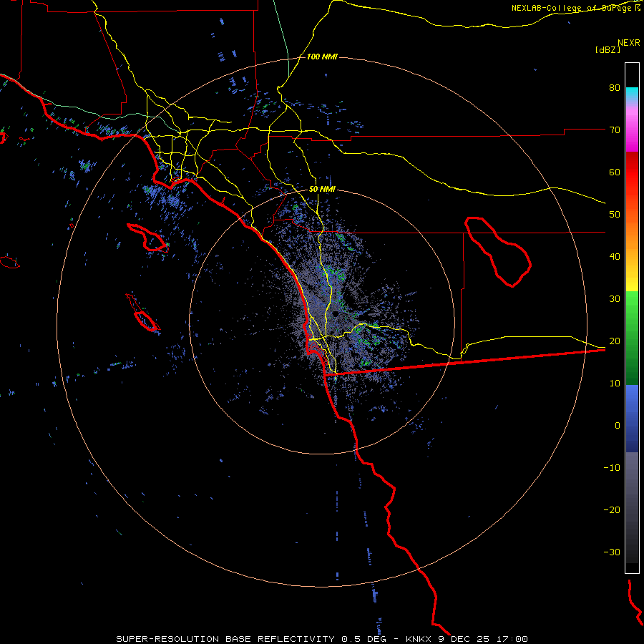This screenshot has height=644, width=644.
Task: Click the 20 value on the dBZ scale
Action: pyautogui.click(x=615, y=341)
